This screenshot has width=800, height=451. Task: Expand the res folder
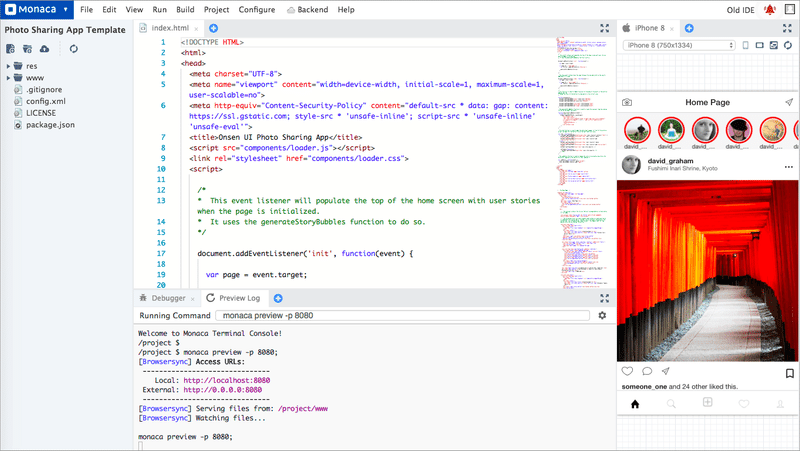[8, 66]
